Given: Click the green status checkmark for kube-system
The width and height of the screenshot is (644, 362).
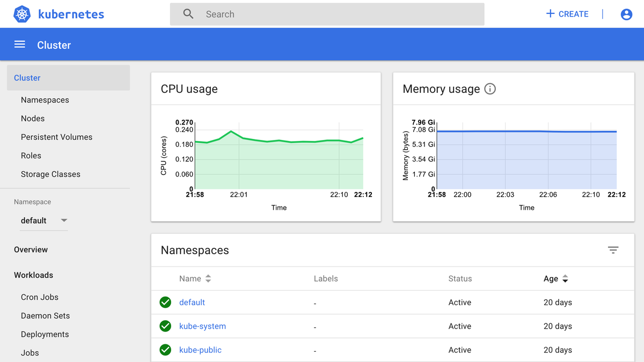Looking at the screenshot, I should (x=165, y=326).
